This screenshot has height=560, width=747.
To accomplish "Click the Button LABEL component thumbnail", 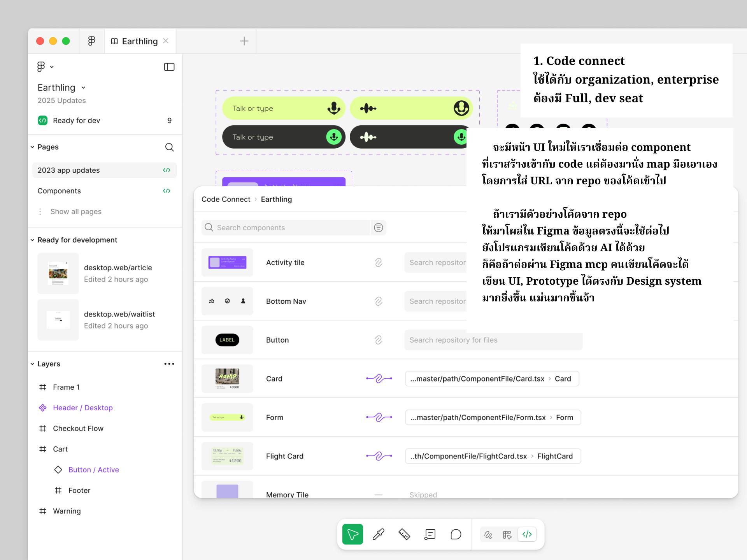I will [227, 340].
